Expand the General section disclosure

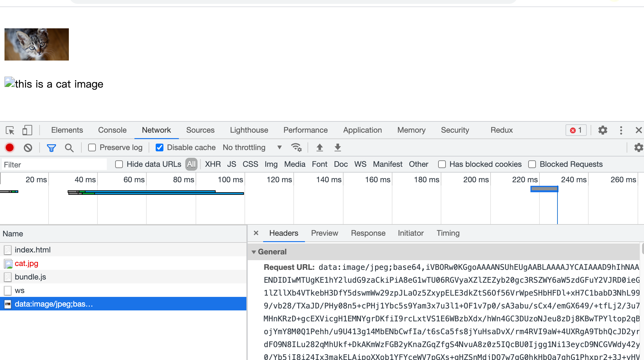tap(254, 251)
